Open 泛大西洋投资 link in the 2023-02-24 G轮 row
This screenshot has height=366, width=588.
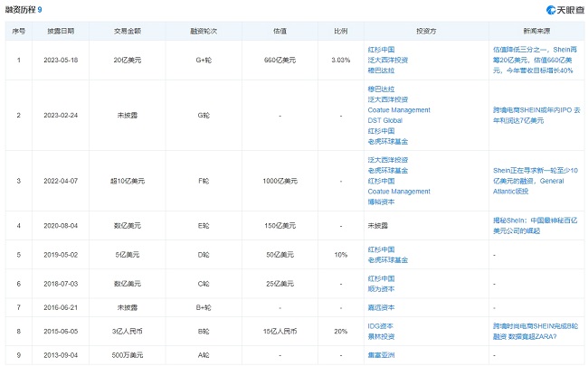(388, 99)
